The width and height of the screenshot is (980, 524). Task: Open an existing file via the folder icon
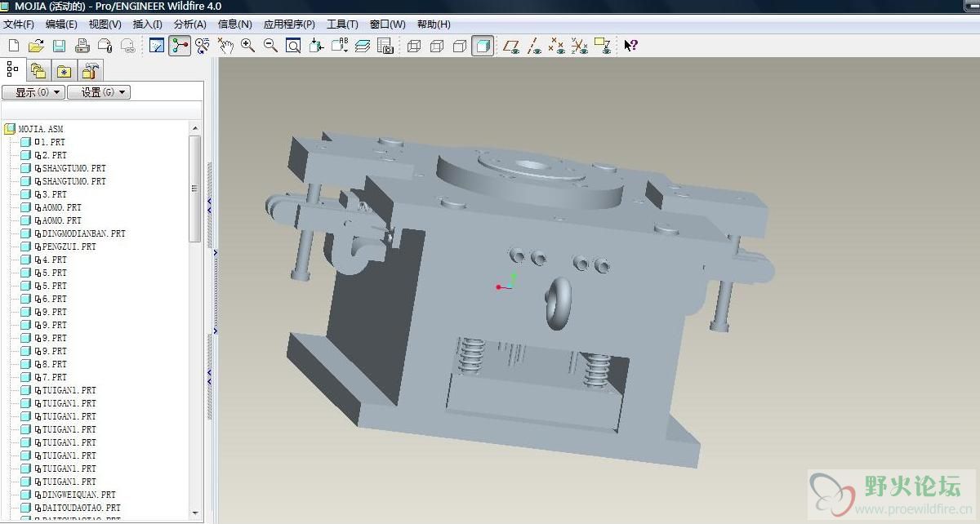pos(35,46)
